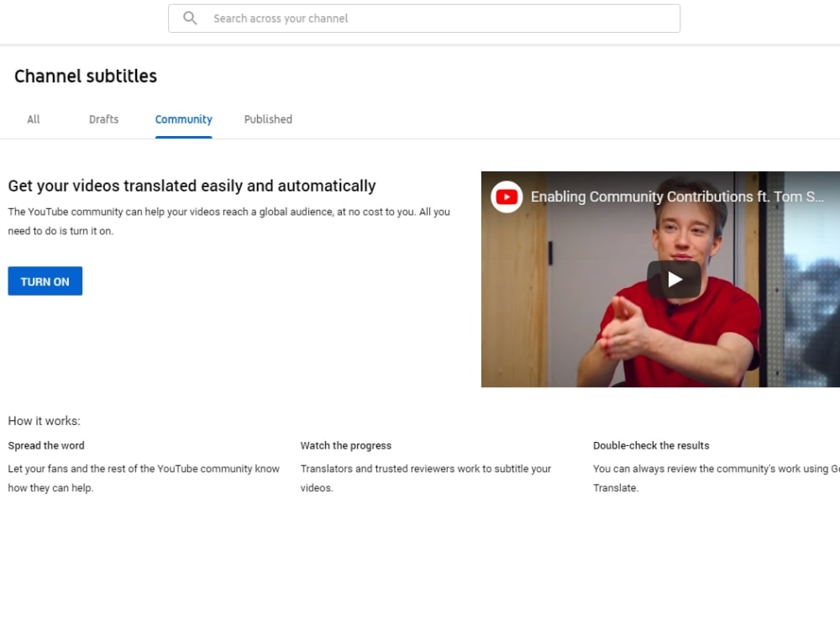Click the Channel subtitles heading

[x=86, y=76]
